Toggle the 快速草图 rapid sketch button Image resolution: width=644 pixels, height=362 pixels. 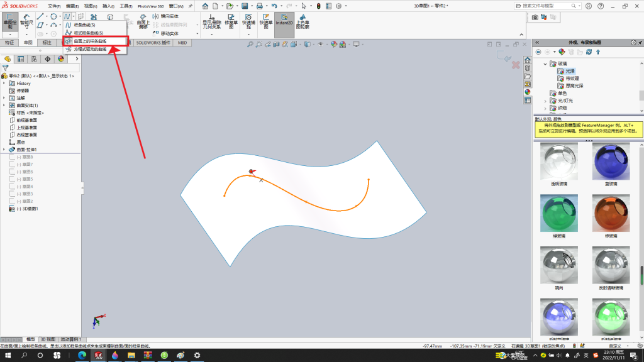tap(266, 21)
